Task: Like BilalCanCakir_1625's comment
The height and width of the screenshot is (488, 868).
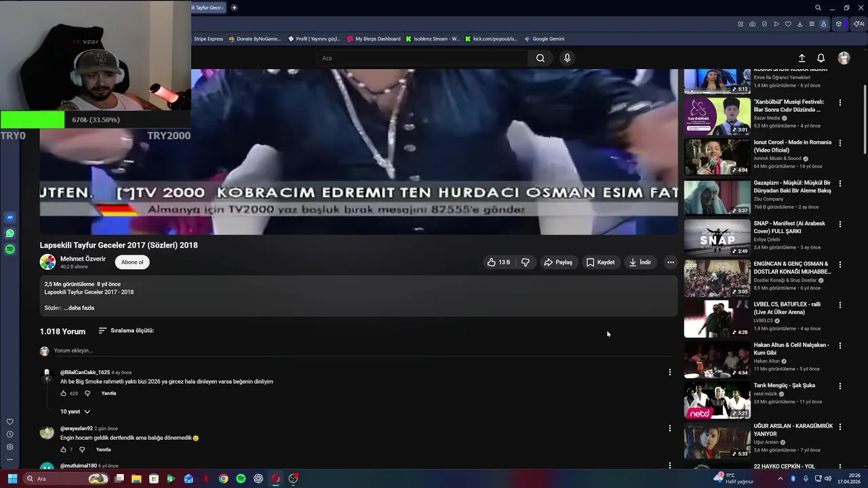Action: point(63,394)
